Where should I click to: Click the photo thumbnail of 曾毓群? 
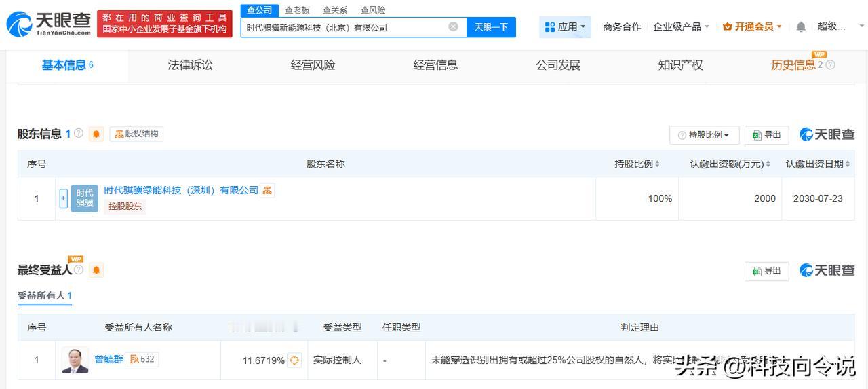[75, 360]
